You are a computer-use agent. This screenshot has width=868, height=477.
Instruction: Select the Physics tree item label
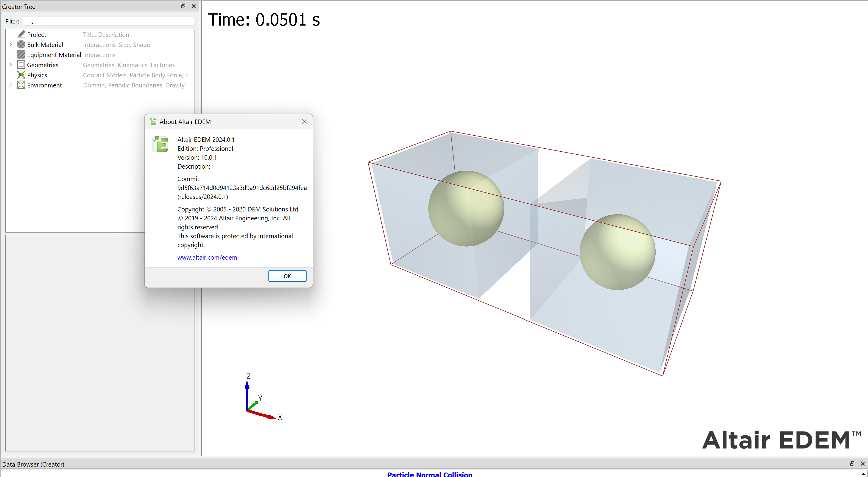(x=37, y=75)
